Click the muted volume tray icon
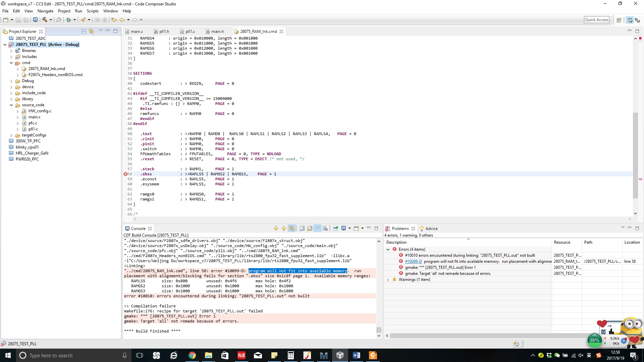644x362 pixels. (581, 355)
